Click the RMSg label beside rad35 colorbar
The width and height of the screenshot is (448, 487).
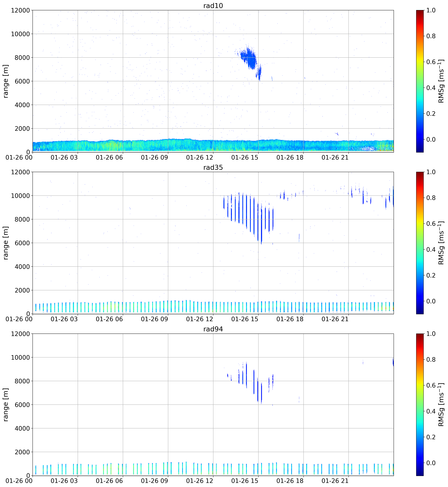point(441,243)
